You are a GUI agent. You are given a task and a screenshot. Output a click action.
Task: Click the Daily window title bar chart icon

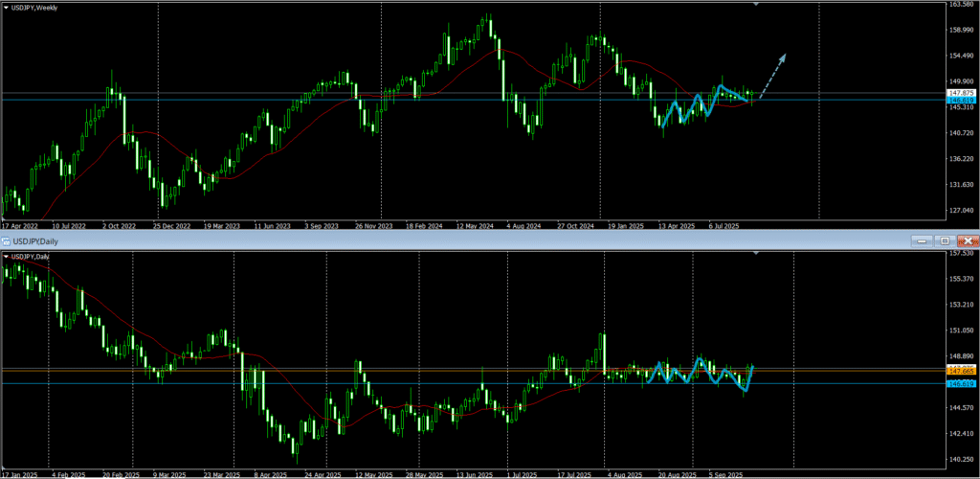tap(7, 240)
